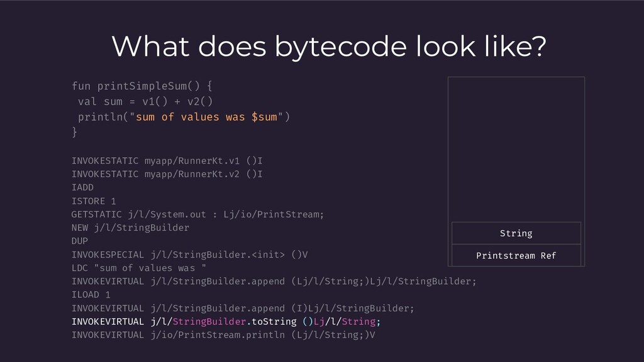Click the 'val sum = v1() + v2()' line

tap(145, 101)
